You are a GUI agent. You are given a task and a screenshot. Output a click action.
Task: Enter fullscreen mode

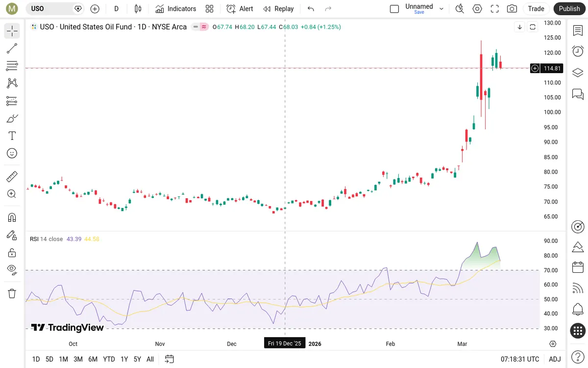coord(495,9)
